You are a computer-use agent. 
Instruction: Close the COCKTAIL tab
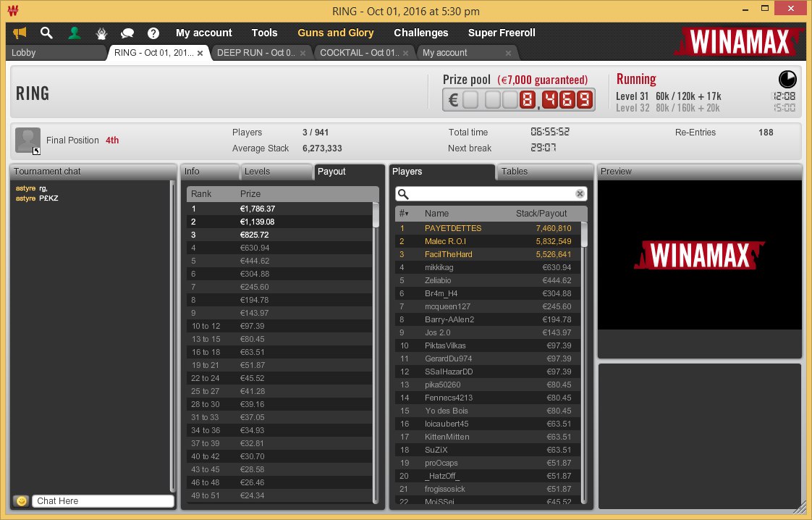tap(405, 53)
